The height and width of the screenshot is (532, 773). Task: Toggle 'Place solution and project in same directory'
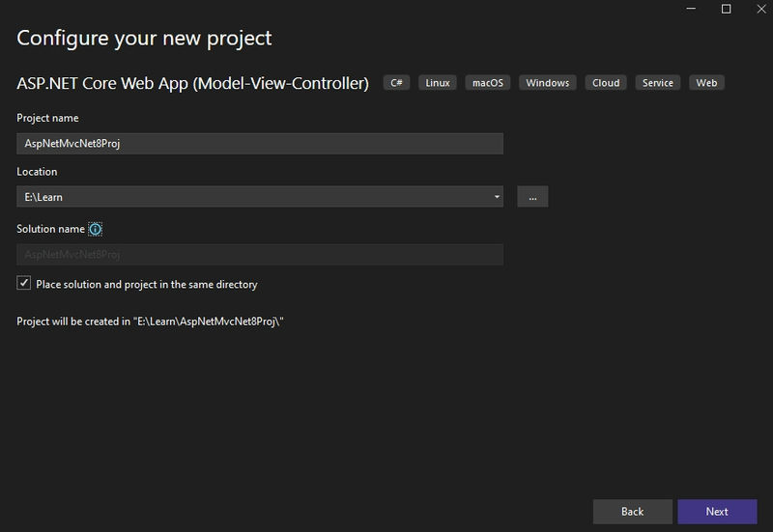24,284
